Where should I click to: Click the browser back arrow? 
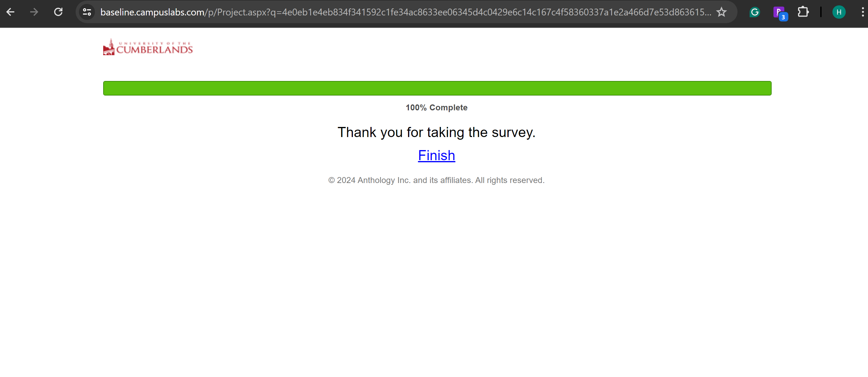10,12
